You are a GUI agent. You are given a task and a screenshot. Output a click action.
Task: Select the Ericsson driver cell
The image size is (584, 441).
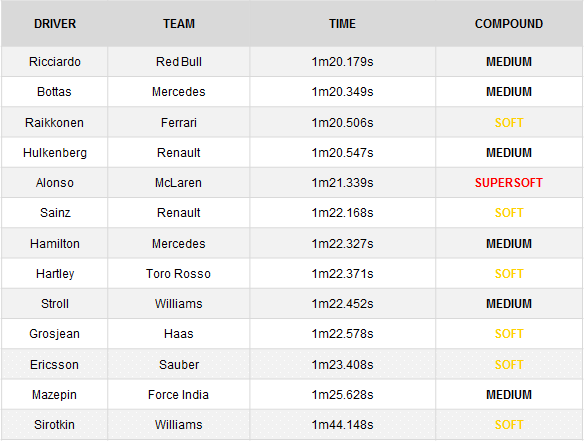(x=54, y=365)
